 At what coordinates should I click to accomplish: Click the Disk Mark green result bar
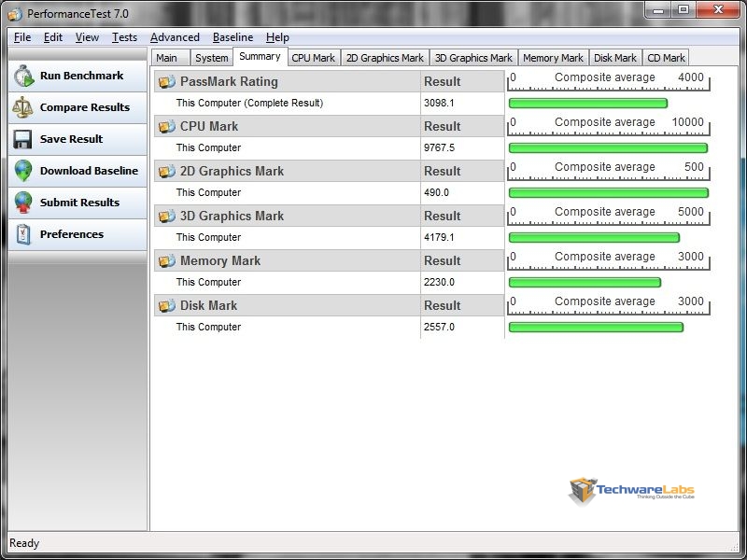pos(596,328)
